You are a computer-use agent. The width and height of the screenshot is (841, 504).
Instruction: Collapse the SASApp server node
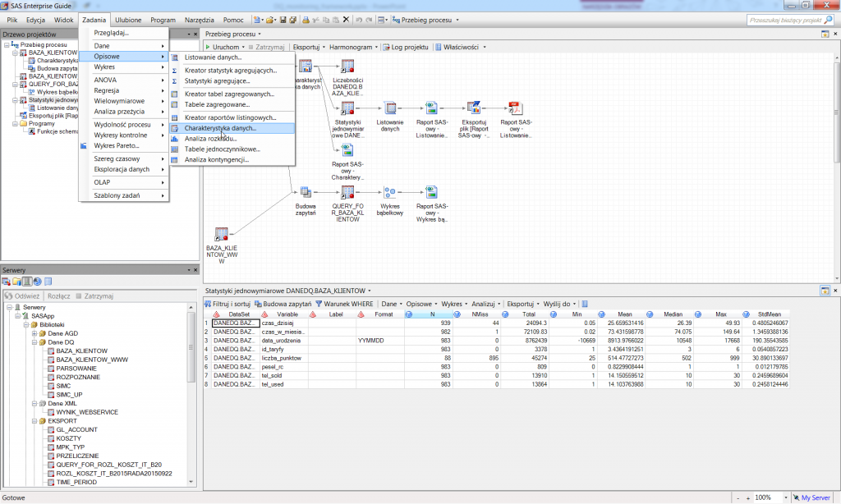[18, 316]
